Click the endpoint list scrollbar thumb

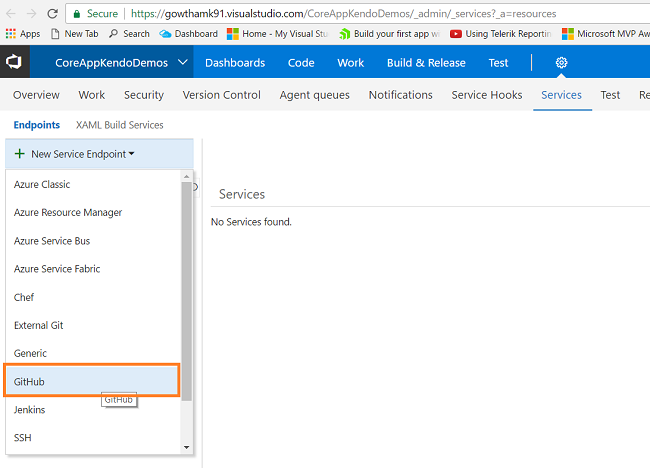pyautogui.click(x=187, y=291)
